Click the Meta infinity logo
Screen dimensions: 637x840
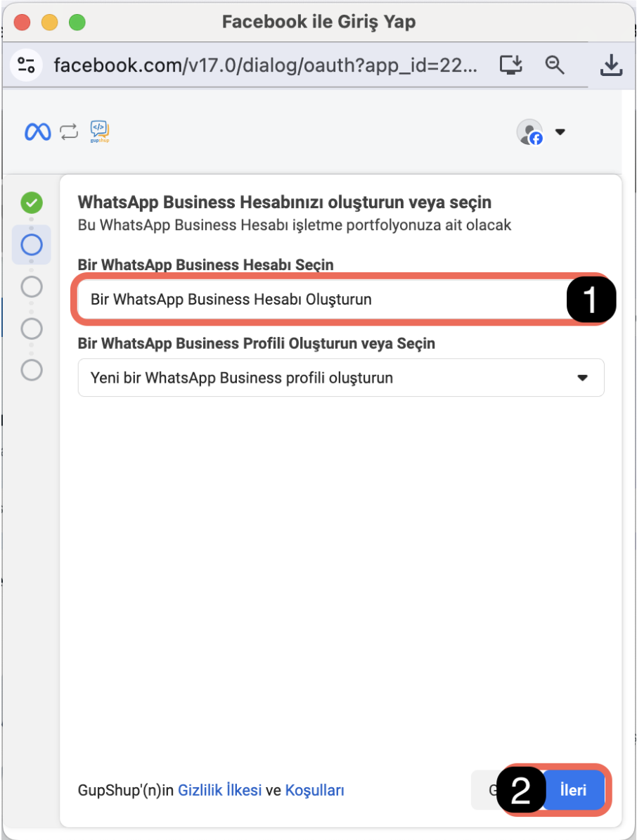38,132
